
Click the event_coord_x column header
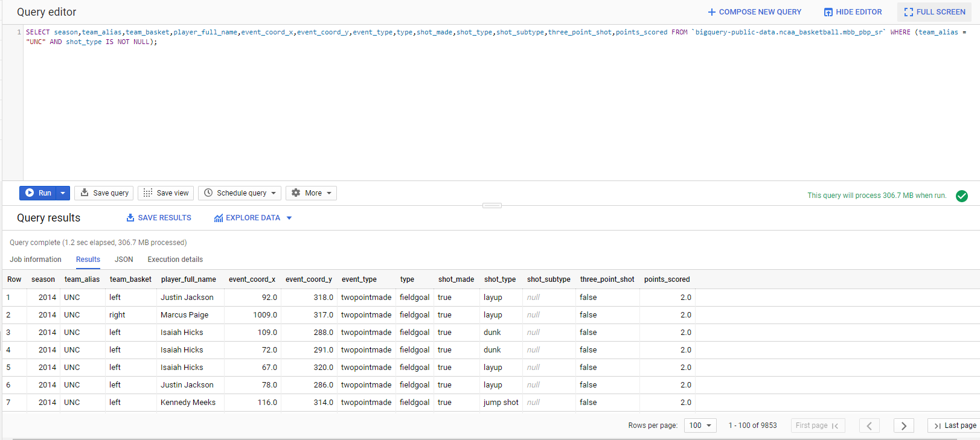252,279
